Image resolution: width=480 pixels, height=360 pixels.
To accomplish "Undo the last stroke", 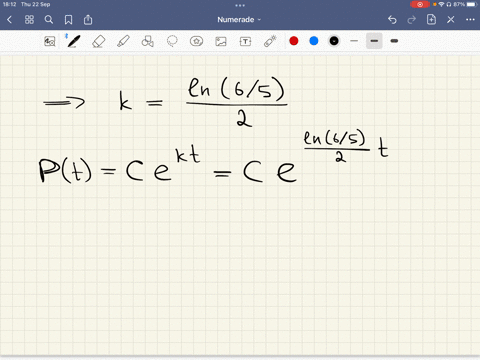I will [x=392, y=20].
